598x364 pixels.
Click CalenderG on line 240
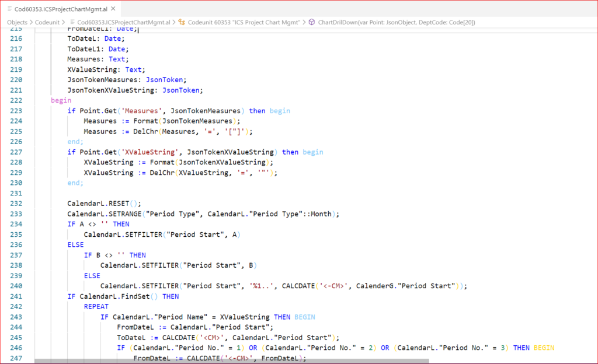374,286
